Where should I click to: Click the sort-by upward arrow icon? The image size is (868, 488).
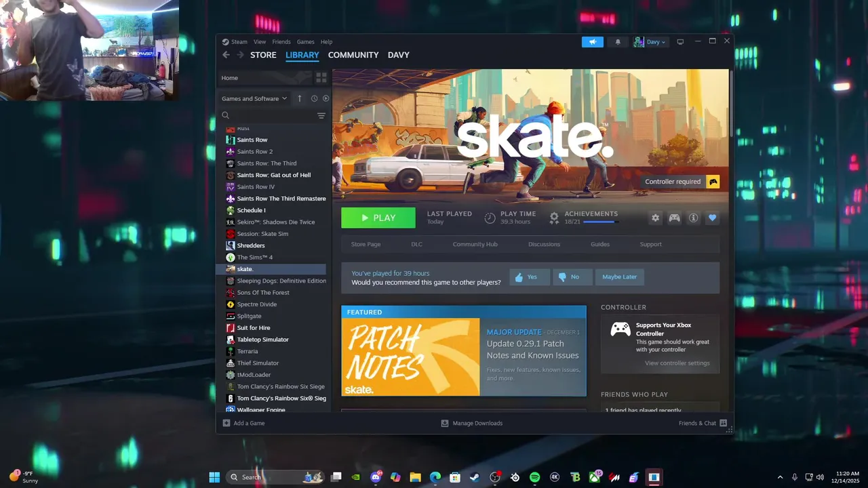coord(300,98)
